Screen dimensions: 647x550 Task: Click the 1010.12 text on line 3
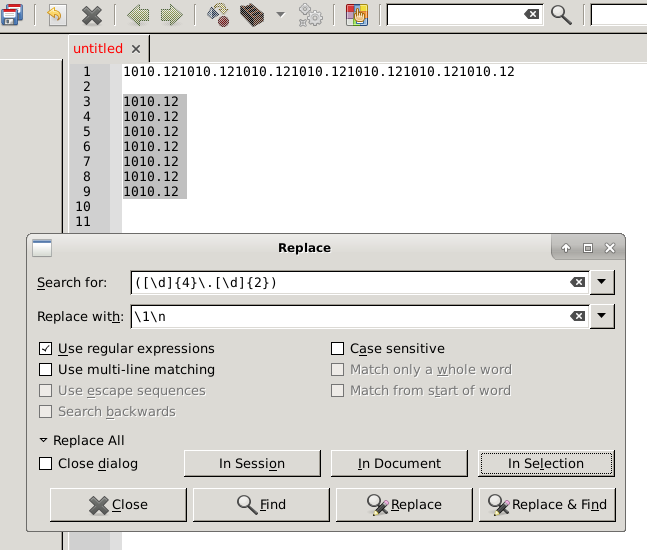coord(151,102)
